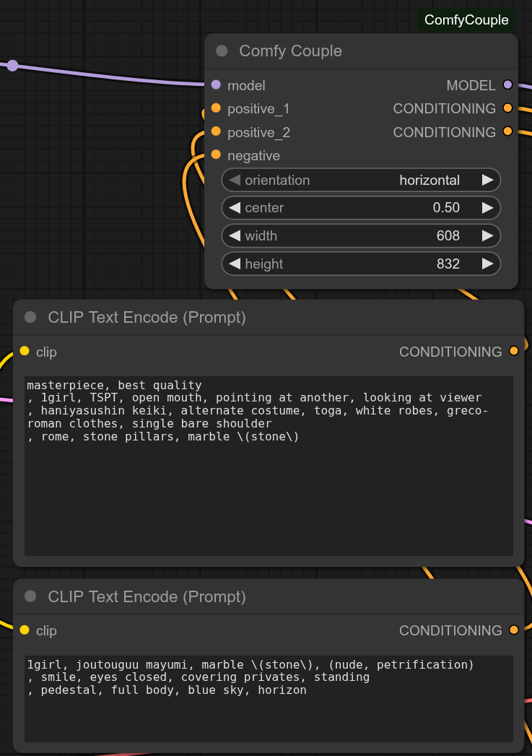Click the CONDITIONING label on the joutouguu prompt node
Viewport: 532px width, 756px height.
pos(450,630)
